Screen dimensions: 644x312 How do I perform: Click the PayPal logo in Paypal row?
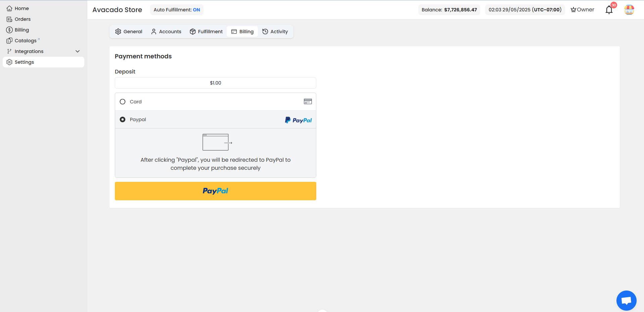coord(298,120)
